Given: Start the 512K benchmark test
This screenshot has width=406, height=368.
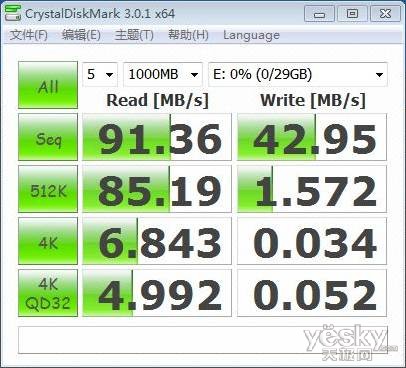Looking at the screenshot, I should (48, 189).
